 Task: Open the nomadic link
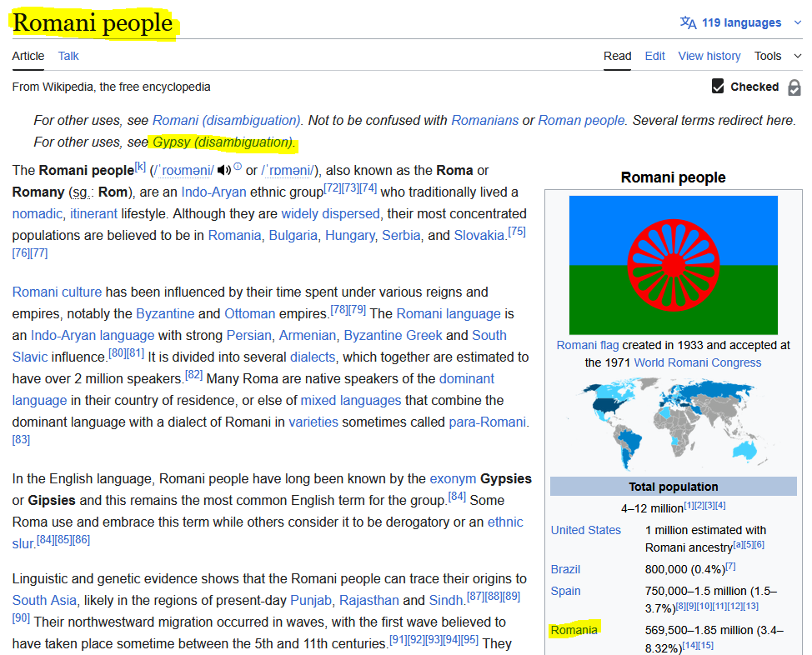pyautogui.click(x=38, y=214)
